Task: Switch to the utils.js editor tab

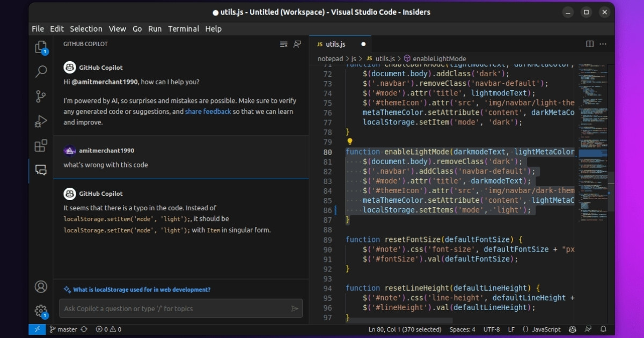Action: 336,44
